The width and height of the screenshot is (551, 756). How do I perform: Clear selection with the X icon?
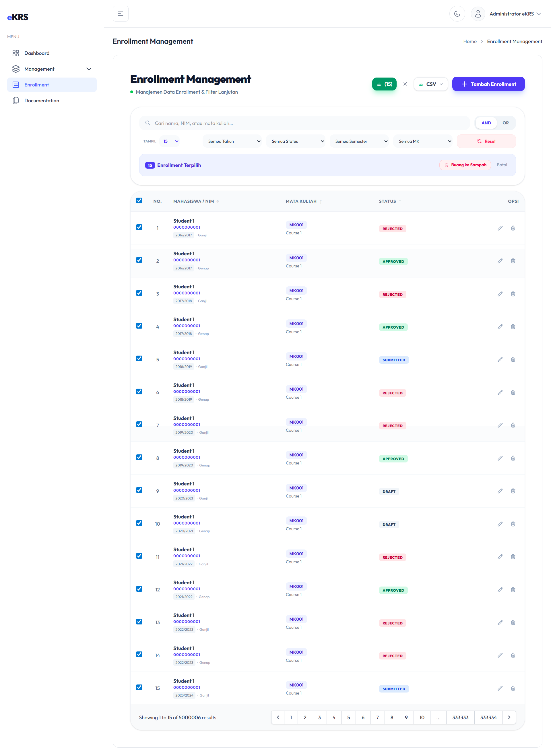[405, 84]
